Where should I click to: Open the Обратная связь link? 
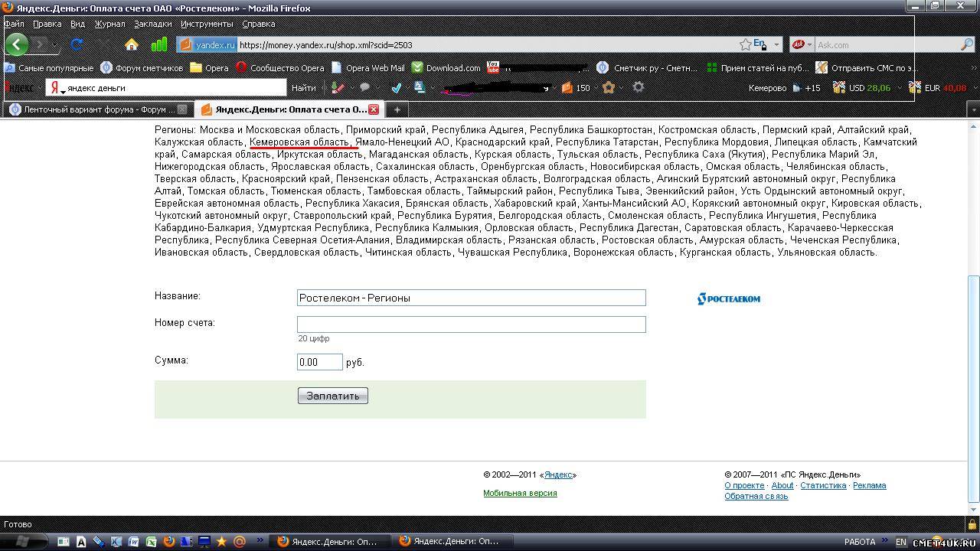coord(756,496)
